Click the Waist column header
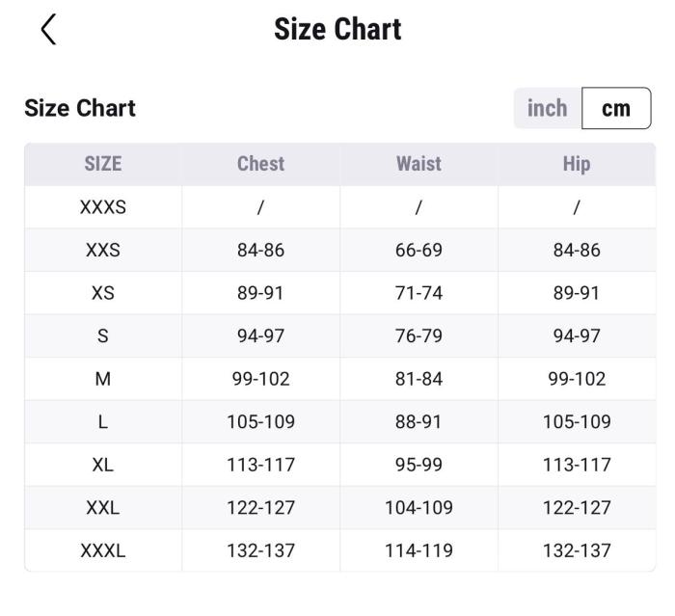The image size is (675, 616). point(418,164)
